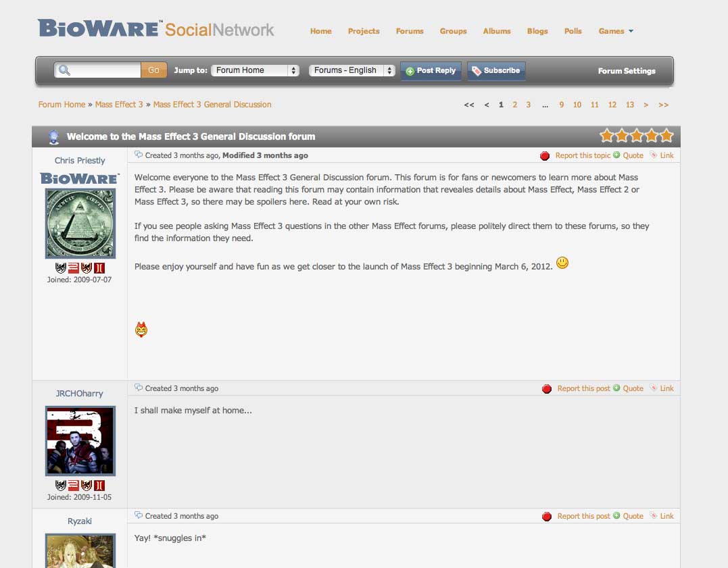Open the Forums nav item
This screenshot has width=728, height=568.
[x=410, y=31]
